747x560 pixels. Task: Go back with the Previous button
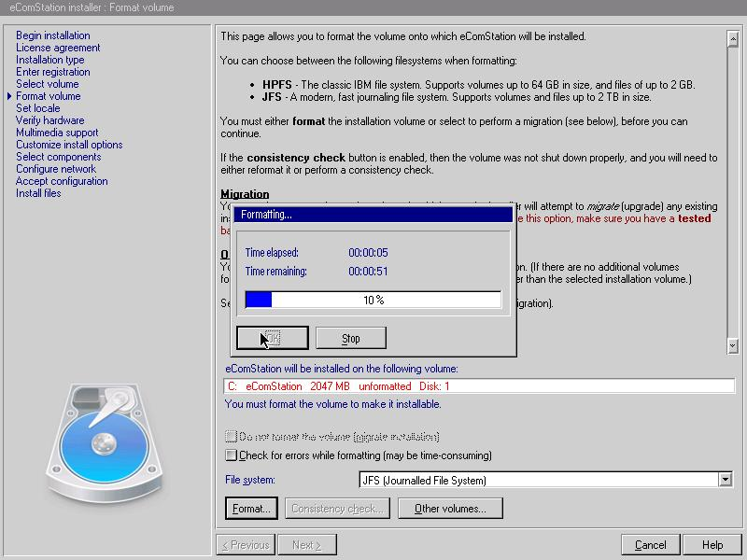click(x=246, y=545)
